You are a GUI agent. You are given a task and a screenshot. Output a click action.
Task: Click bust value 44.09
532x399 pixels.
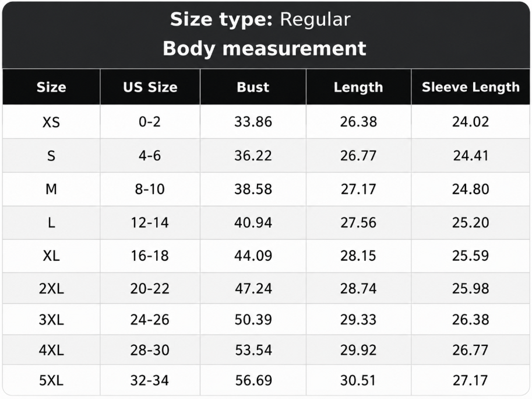coord(253,256)
